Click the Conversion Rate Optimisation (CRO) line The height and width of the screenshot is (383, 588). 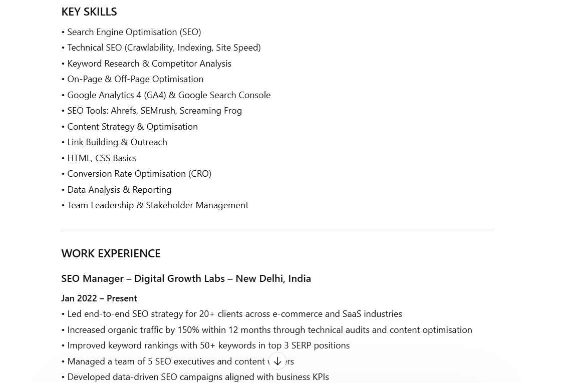click(x=139, y=174)
